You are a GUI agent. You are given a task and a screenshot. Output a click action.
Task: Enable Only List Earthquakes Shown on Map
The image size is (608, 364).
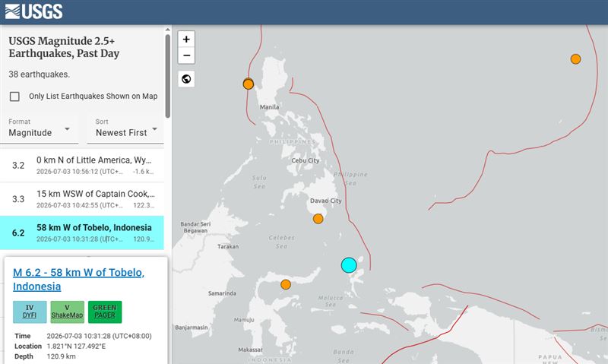[14, 97]
